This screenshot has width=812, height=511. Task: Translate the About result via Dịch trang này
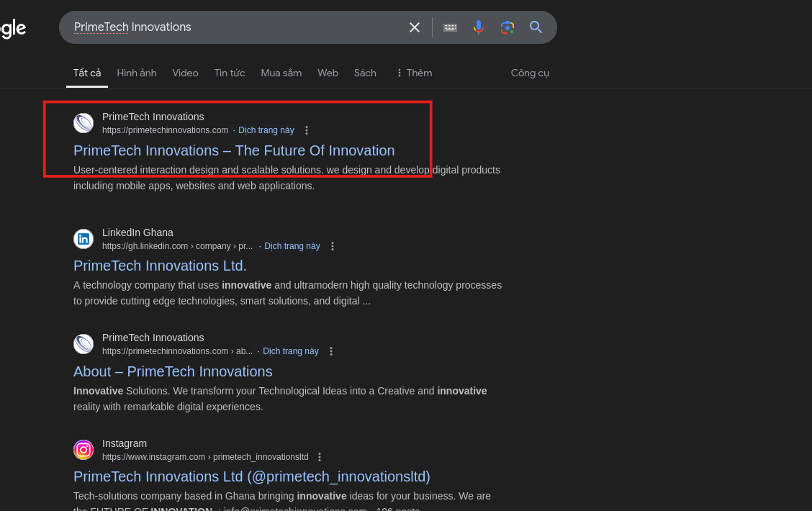pos(291,351)
